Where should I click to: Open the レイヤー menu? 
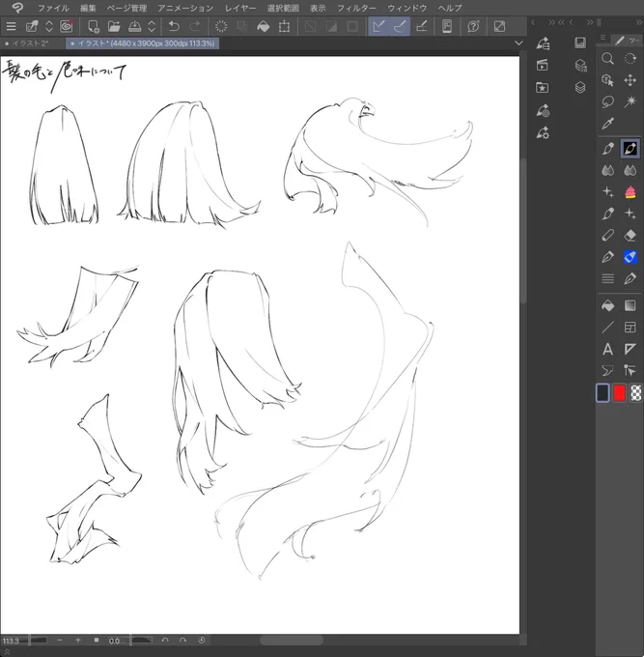point(240,8)
